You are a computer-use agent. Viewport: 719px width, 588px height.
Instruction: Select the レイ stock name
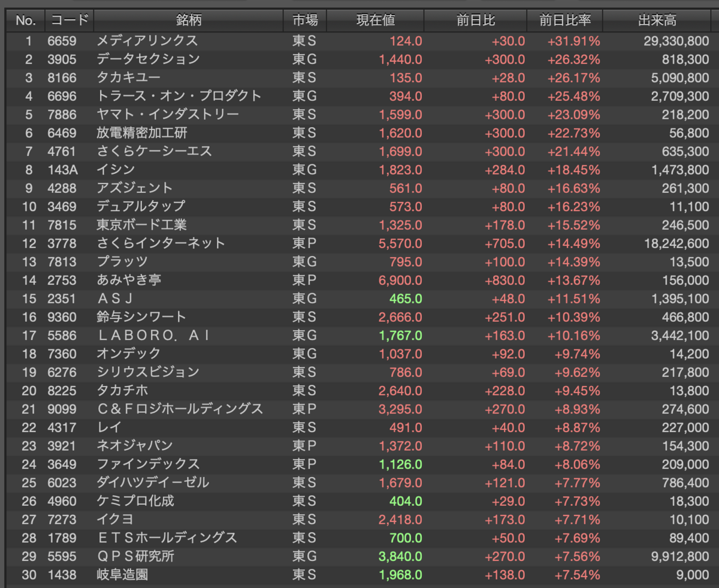(109, 427)
